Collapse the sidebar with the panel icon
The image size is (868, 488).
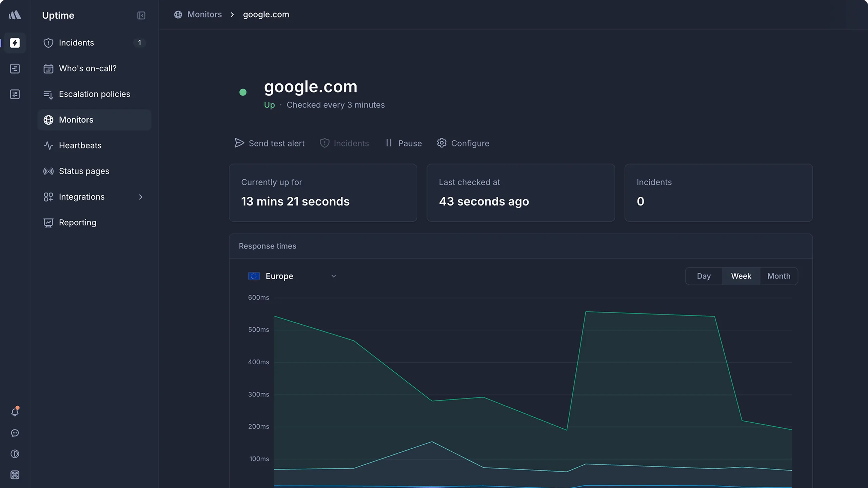click(141, 16)
